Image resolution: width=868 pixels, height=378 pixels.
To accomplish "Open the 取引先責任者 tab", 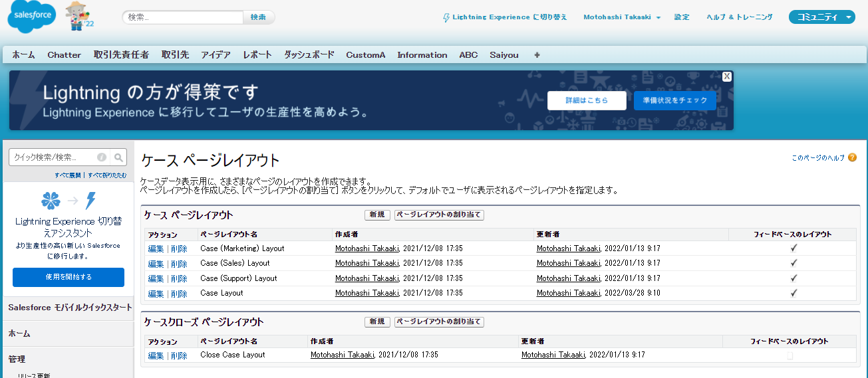I will tap(121, 55).
